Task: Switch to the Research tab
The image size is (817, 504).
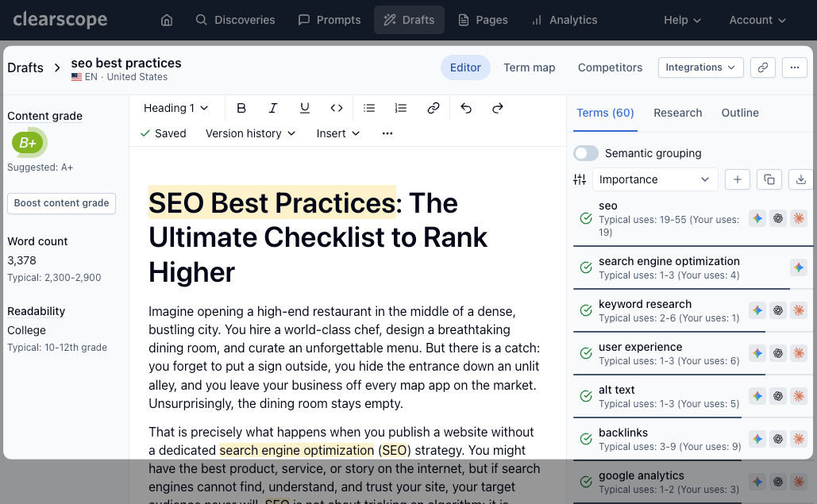Action: coord(678,113)
